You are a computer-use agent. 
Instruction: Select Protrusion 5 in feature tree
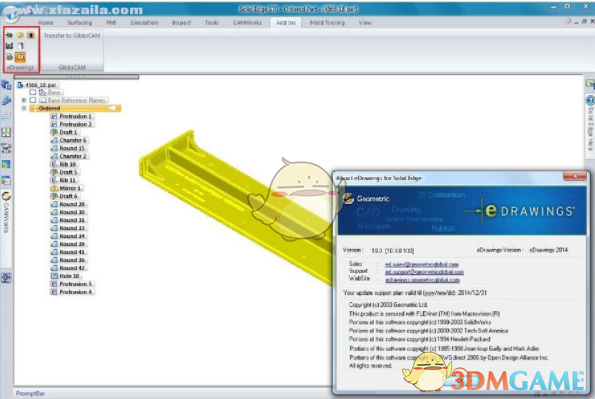(x=76, y=284)
